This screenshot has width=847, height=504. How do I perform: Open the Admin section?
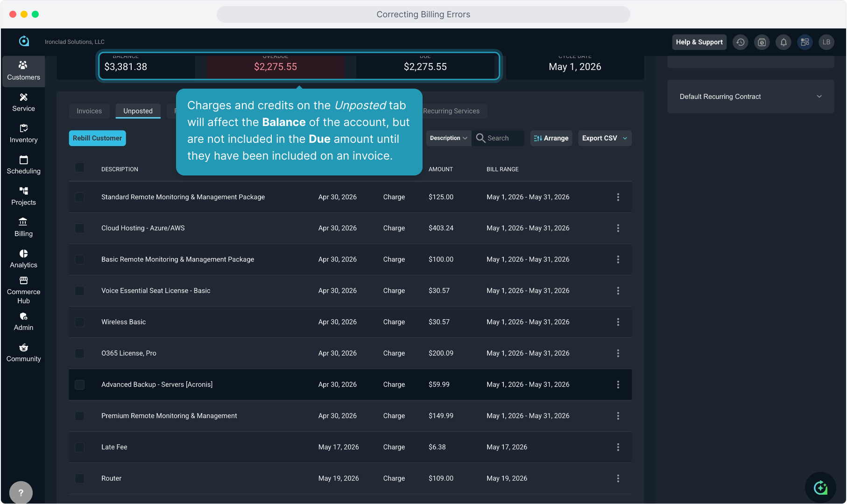(23, 321)
